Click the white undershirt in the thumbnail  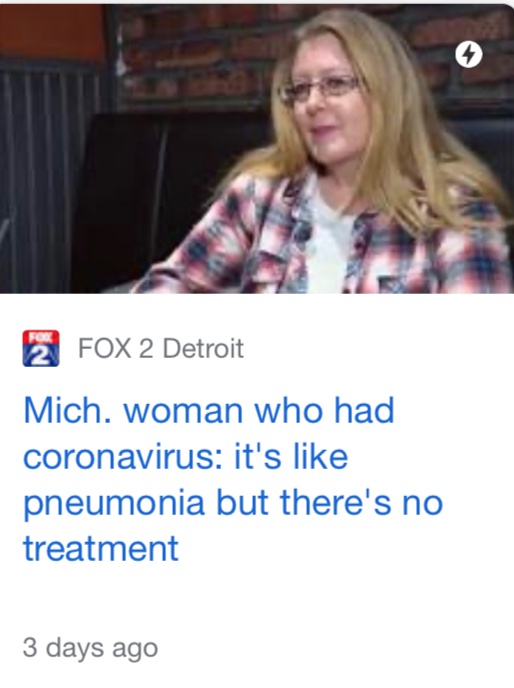click(327, 237)
